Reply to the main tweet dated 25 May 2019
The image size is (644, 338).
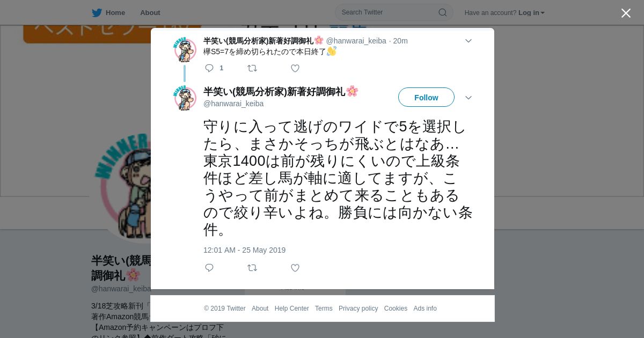pos(209,268)
